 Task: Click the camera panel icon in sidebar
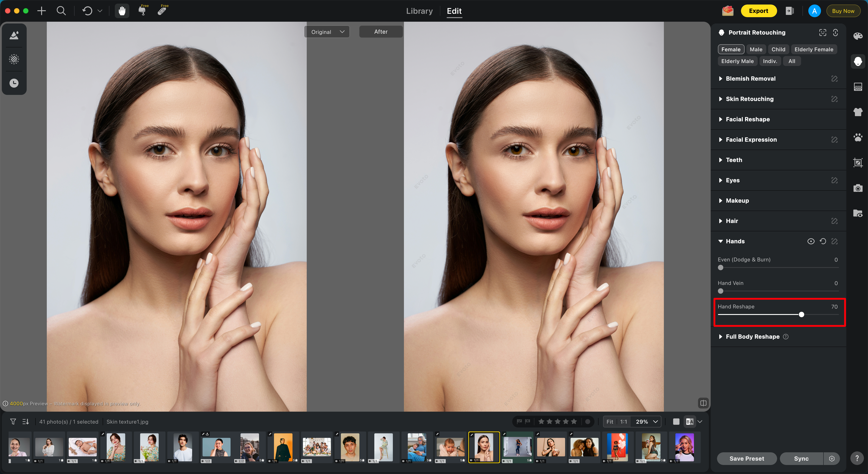[x=858, y=188]
